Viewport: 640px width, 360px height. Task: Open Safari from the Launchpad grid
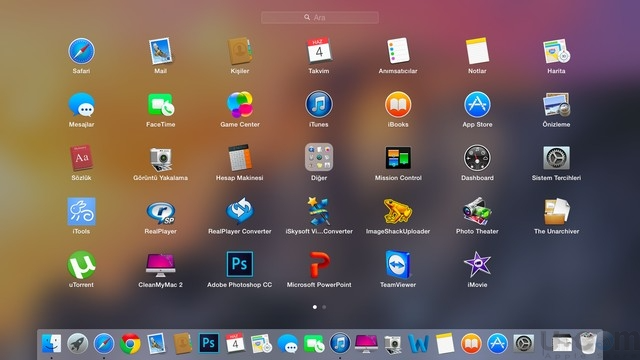point(81,51)
